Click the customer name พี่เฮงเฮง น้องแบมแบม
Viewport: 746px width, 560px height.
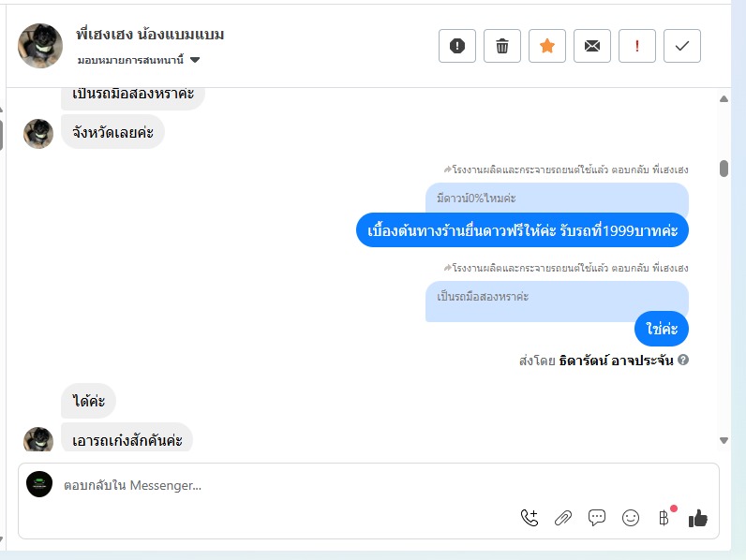[x=150, y=35]
